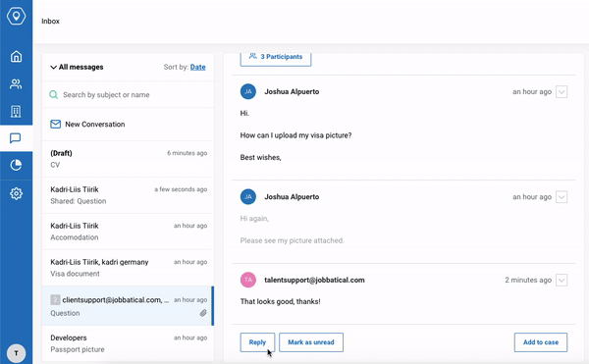Open options chevron on talentsupport message

pos(562,280)
